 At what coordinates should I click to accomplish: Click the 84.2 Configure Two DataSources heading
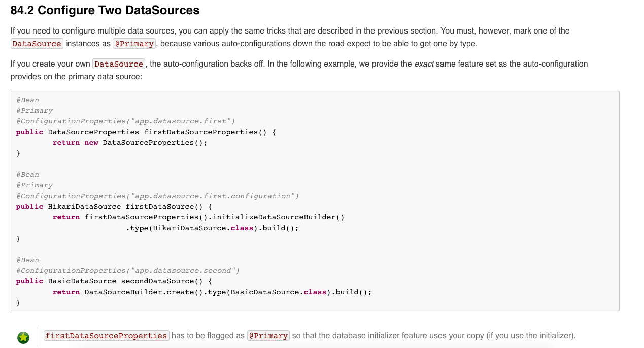(105, 10)
